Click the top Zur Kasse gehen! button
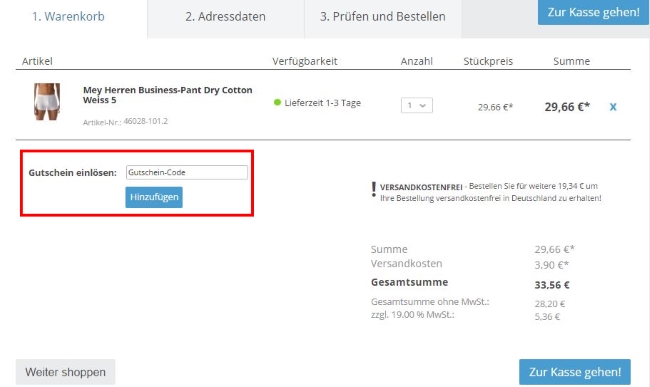This screenshot has height=387, width=650. pos(593,12)
